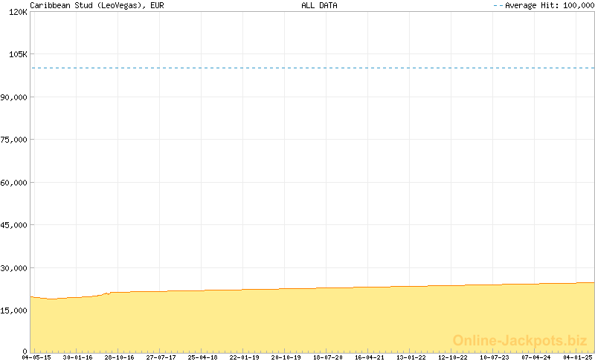Click the 120K y-axis label
Viewport: 595px width, 364px height.
[16, 12]
